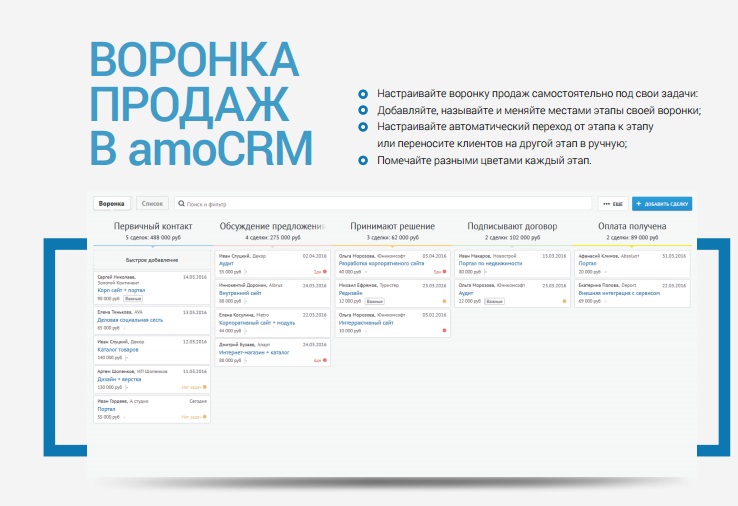Click amount '69 000 руб' on Внешняя интеграция card

point(589,301)
